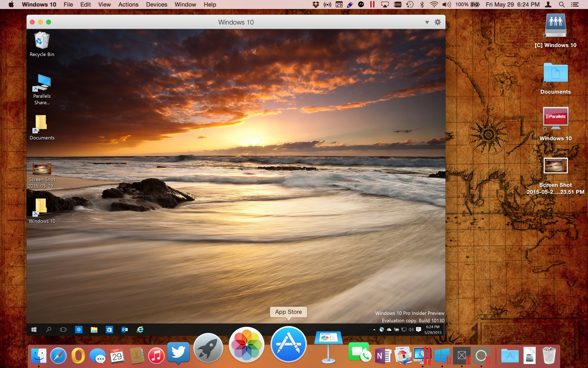This screenshot has height=368, width=588.
Task: Open Finder from the Dock
Action: click(39, 356)
